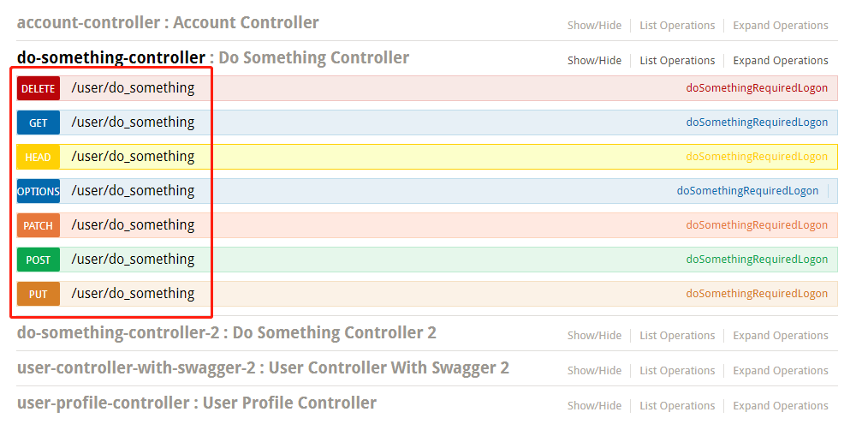The image size is (868, 436).
Task: Click the red DELETE method badge
Action: click(39, 88)
